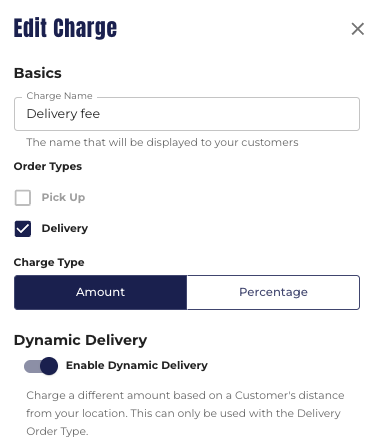Click the helper text about displayed name
This screenshot has width=377, height=437.
coord(162,142)
